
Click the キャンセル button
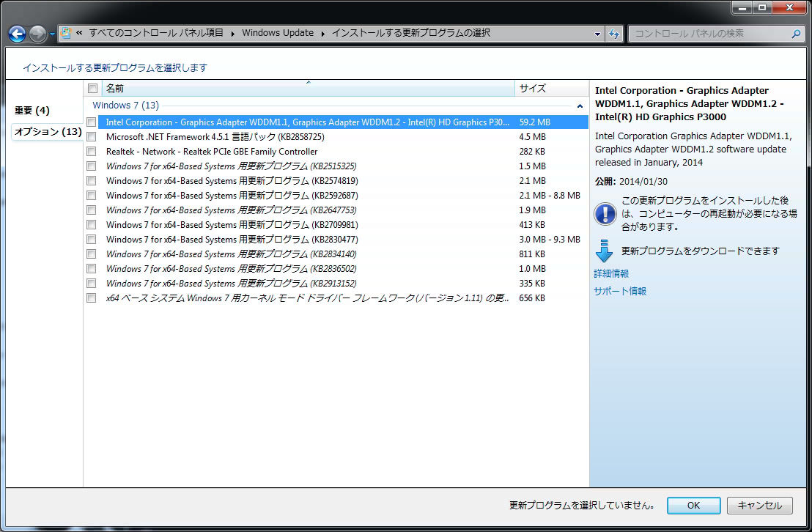click(x=760, y=506)
